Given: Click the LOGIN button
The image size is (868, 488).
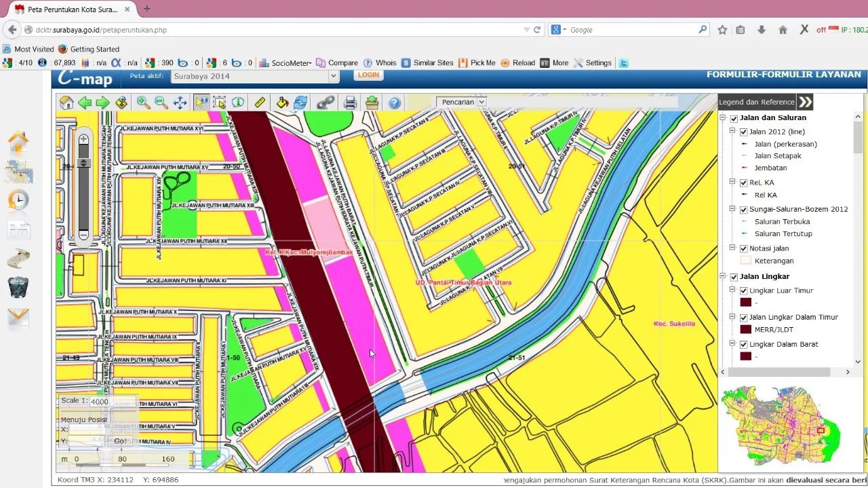Looking at the screenshot, I should [x=368, y=75].
